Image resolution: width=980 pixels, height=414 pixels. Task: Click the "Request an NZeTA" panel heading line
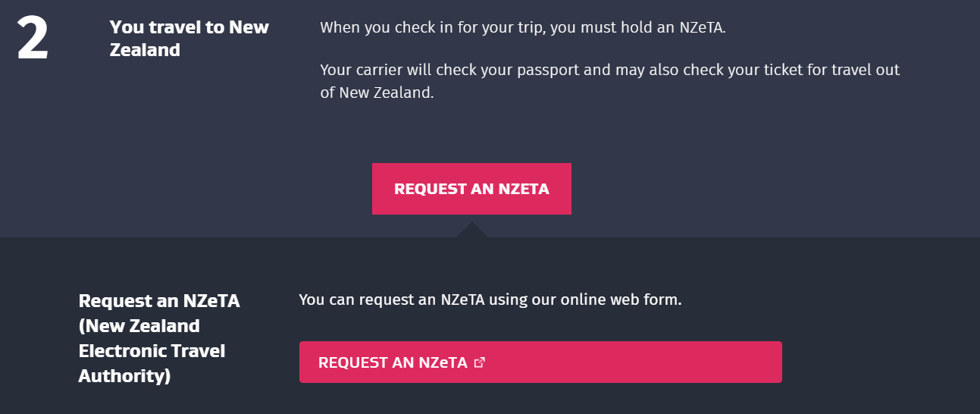159,301
